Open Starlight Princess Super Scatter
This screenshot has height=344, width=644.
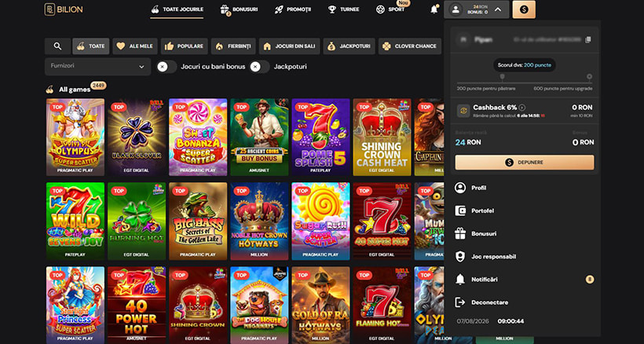pyautogui.click(x=75, y=305)
